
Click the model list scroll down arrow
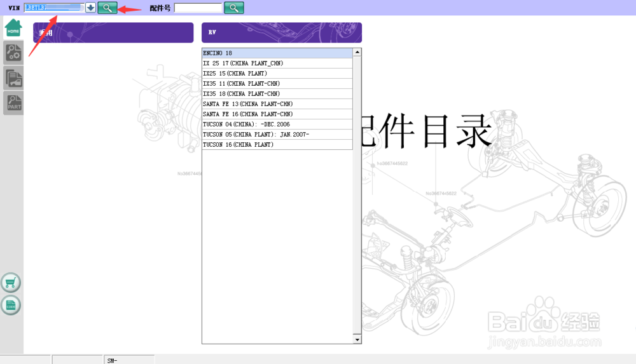[x=357, y=340]
